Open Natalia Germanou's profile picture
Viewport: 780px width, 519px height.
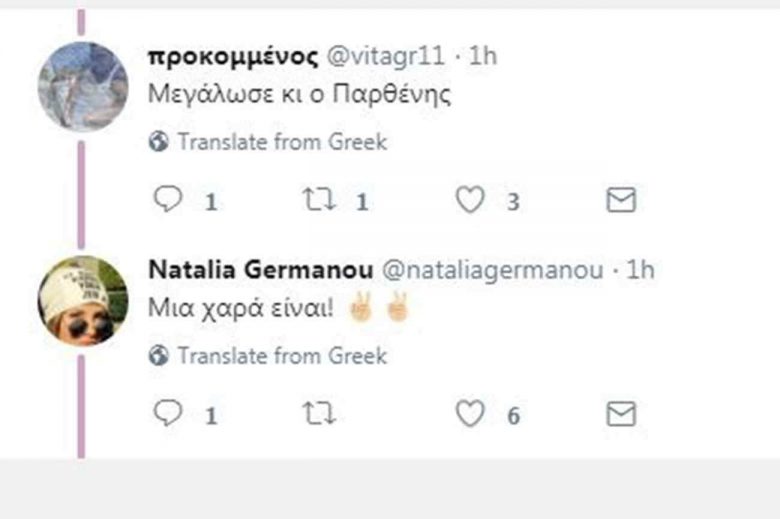[x=82, y=300]
